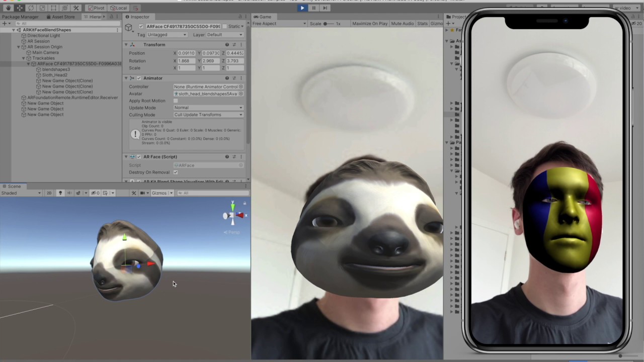Switch to the Package Manager tab
This screenshot has width=644, height=362.
20,17
